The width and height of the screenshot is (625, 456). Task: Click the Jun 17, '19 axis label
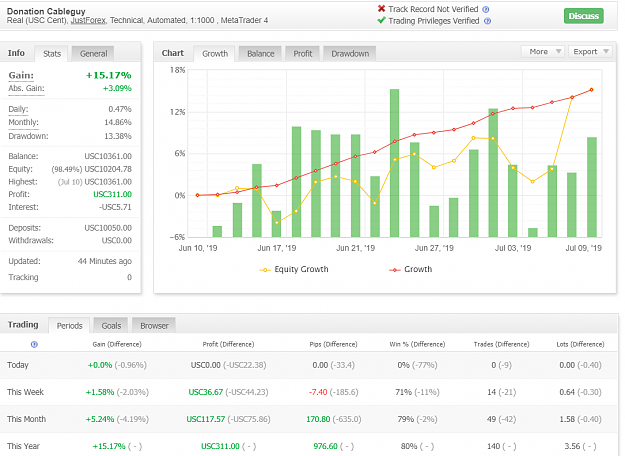click(x=277, y=248)
